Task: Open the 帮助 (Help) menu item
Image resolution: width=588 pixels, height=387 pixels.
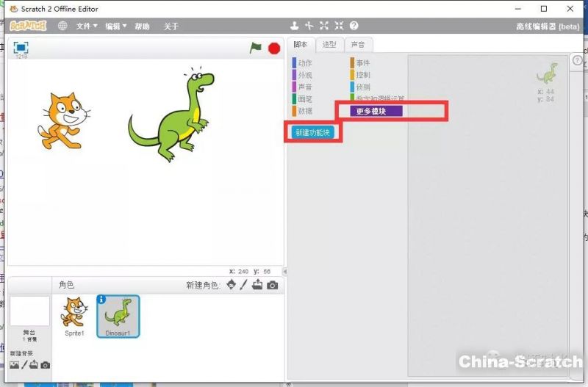Action: pos(142,26)
